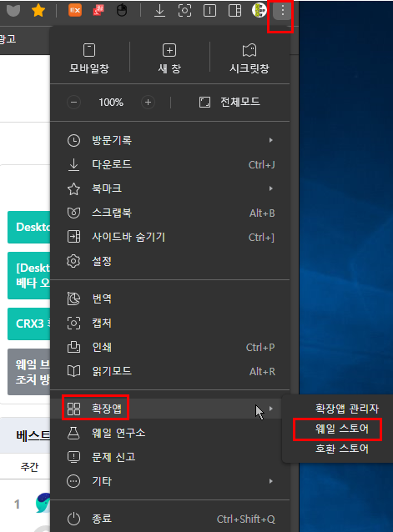Enable 읽기모드 reading mode
The image size is (393, 532).
169,371
